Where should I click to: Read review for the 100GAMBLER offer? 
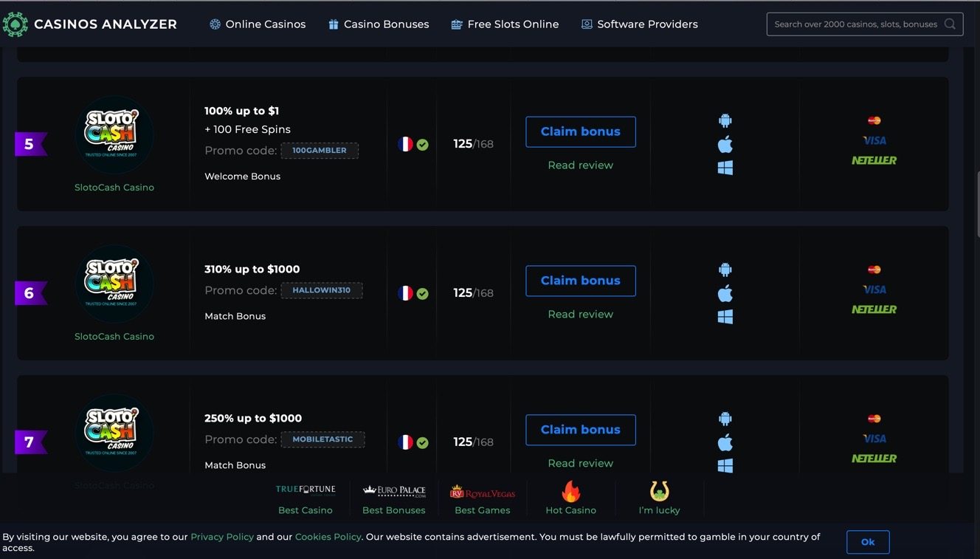pos(581,165)
